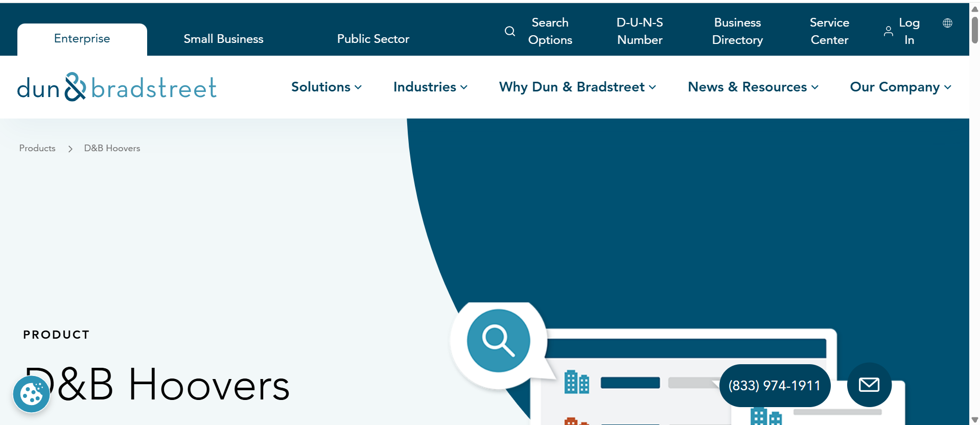980x425 pixels.
Task: Open the News & Resources dropdown
Action: click(x=753, y=87)
